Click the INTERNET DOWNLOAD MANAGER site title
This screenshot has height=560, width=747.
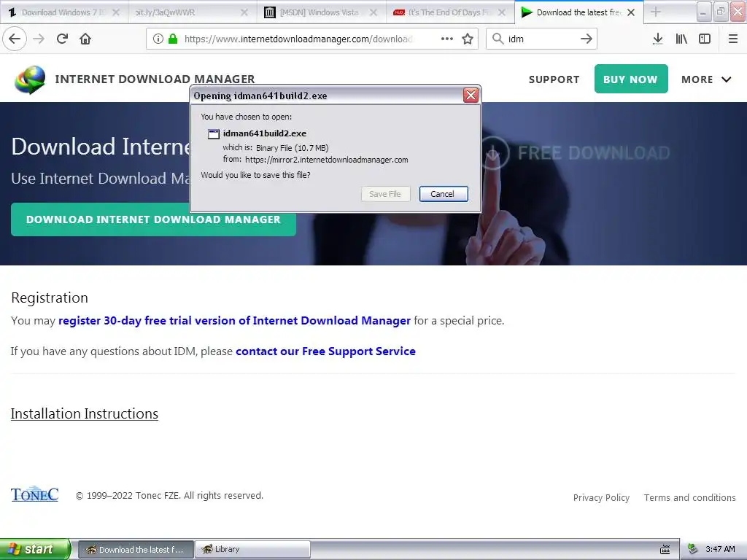point(155,79)
